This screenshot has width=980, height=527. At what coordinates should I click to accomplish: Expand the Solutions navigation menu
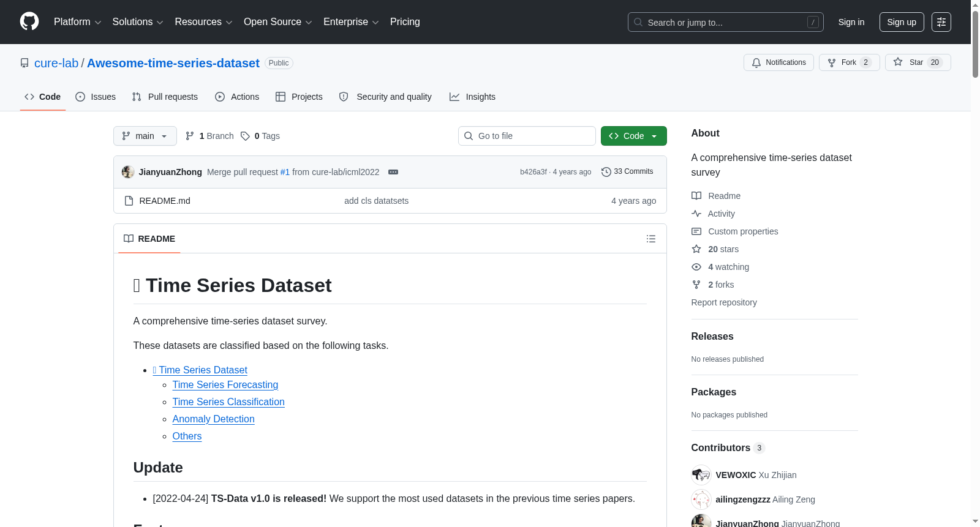(138, 22)
